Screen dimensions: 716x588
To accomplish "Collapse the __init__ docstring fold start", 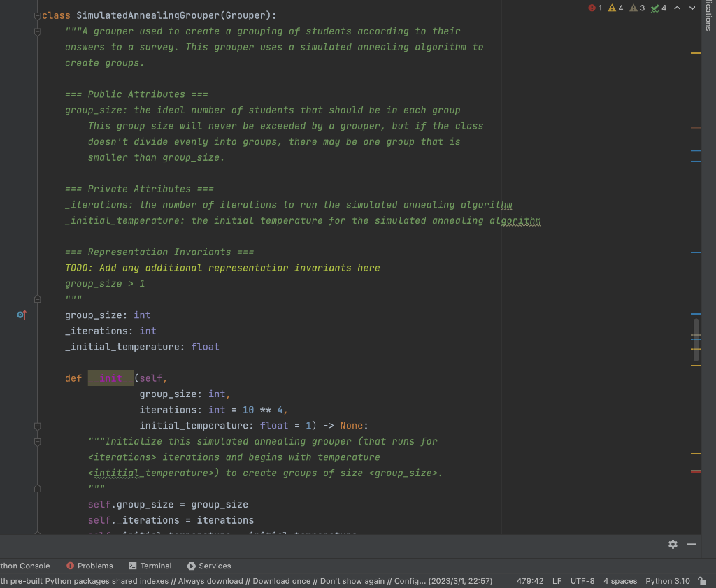I will (38, 441).
